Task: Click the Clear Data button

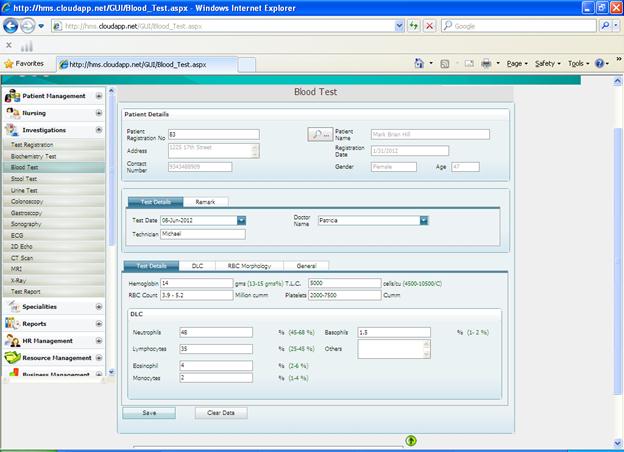Action: pos(220,412)
